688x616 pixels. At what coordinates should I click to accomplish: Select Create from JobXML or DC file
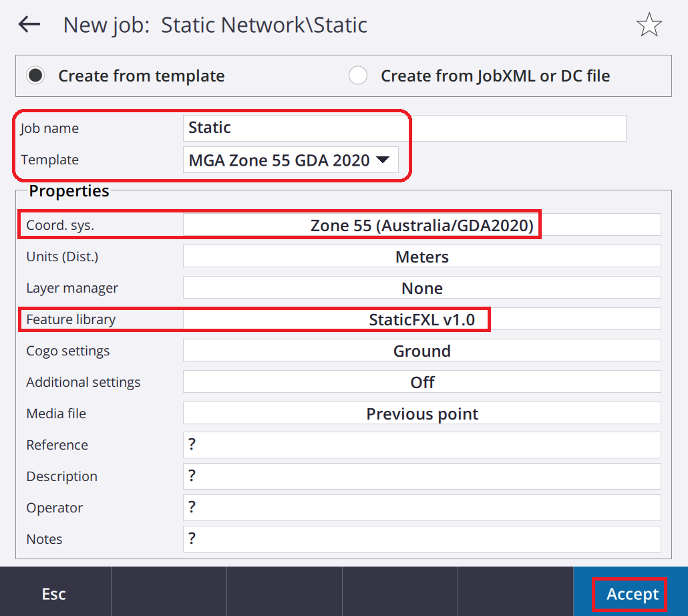pos(479,75)
